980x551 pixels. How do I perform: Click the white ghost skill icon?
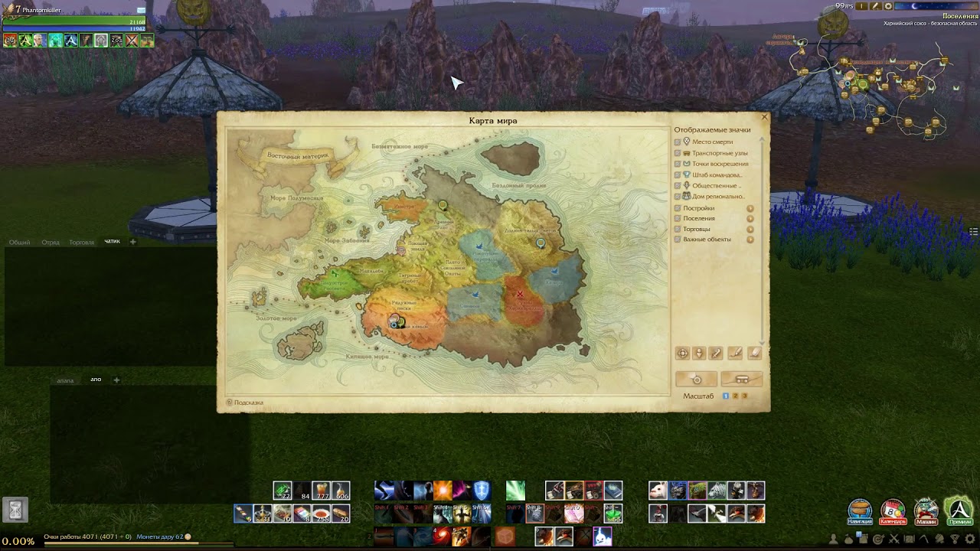(603, 536)
